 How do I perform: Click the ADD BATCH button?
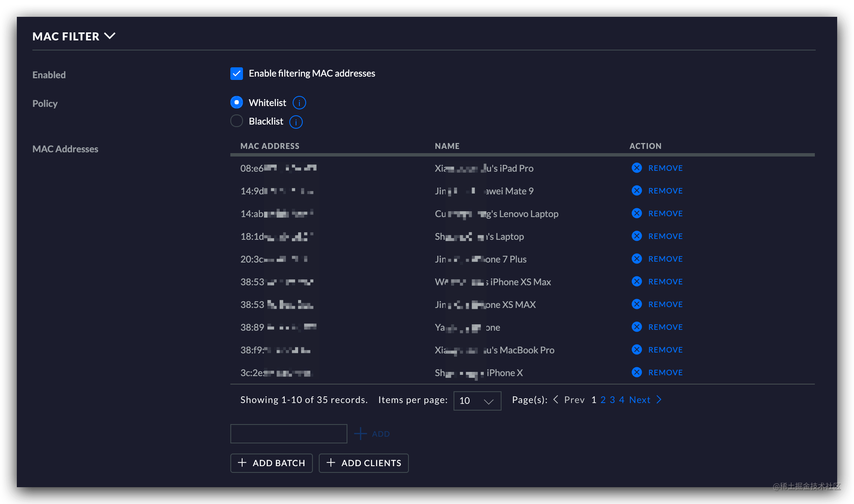tap(271, 463)
